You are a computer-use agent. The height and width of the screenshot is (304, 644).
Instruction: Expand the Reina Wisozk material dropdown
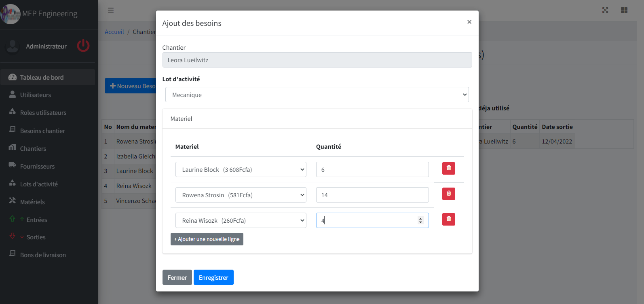pos(241,220)
